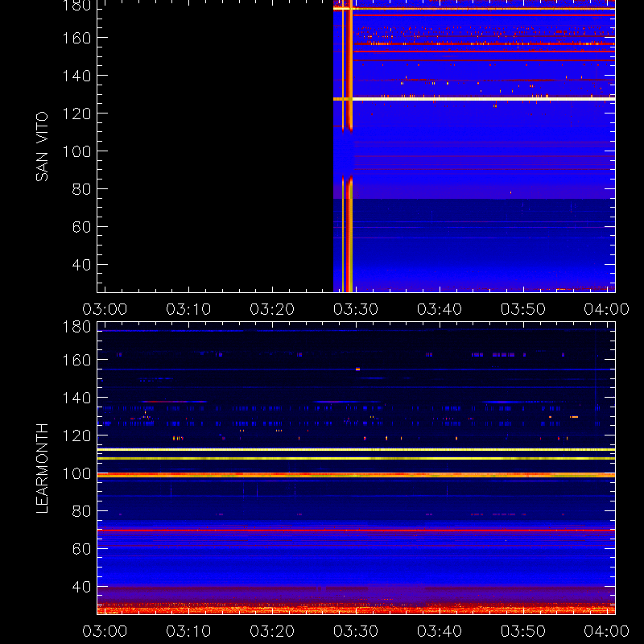Select the 03:10 time label under the San Vito panel

[188, 309]
